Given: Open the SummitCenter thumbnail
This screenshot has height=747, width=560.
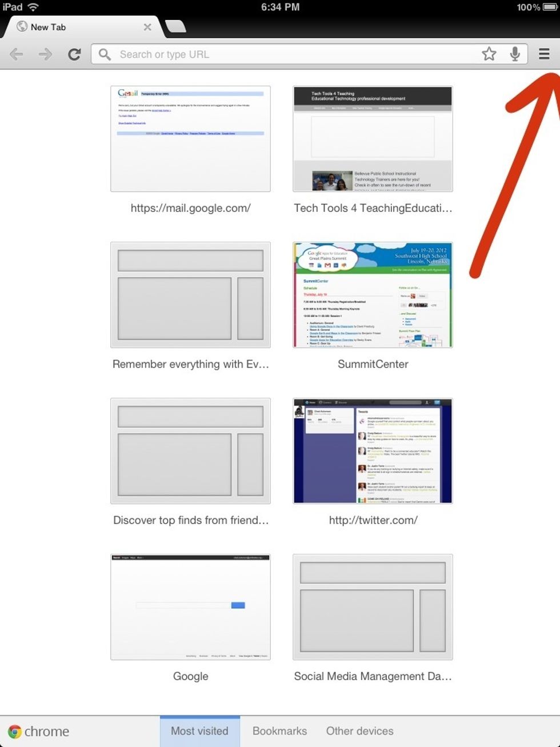Looking at the screenshot, I should 373,295.
